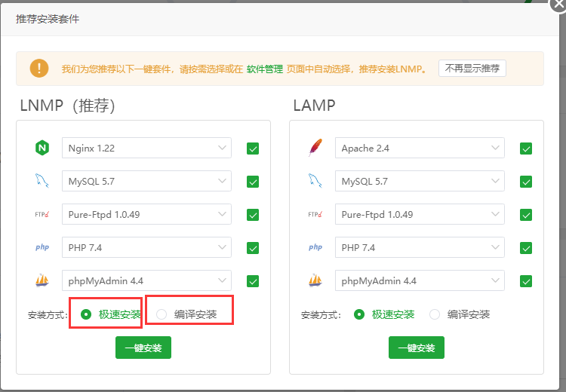566x392 pixels.
Task: Open MySQL 5.7 dropdown in LNMP
Action: (x=146, y=181)
